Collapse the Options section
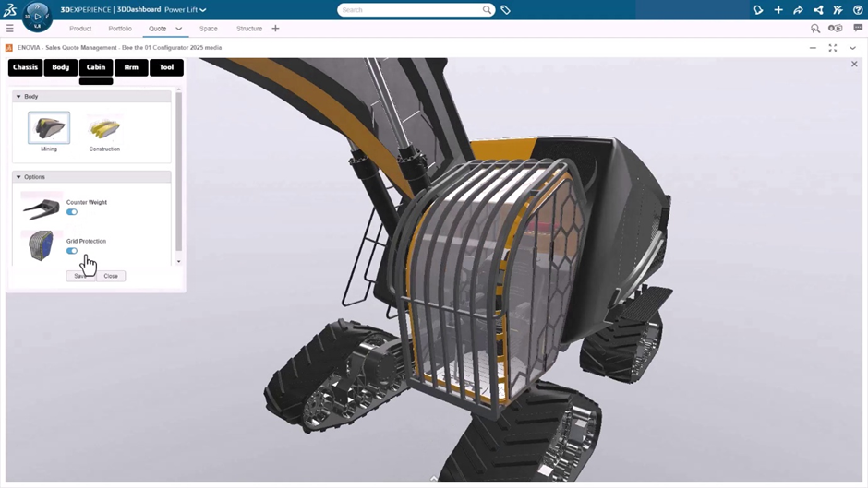 [18, 177]
